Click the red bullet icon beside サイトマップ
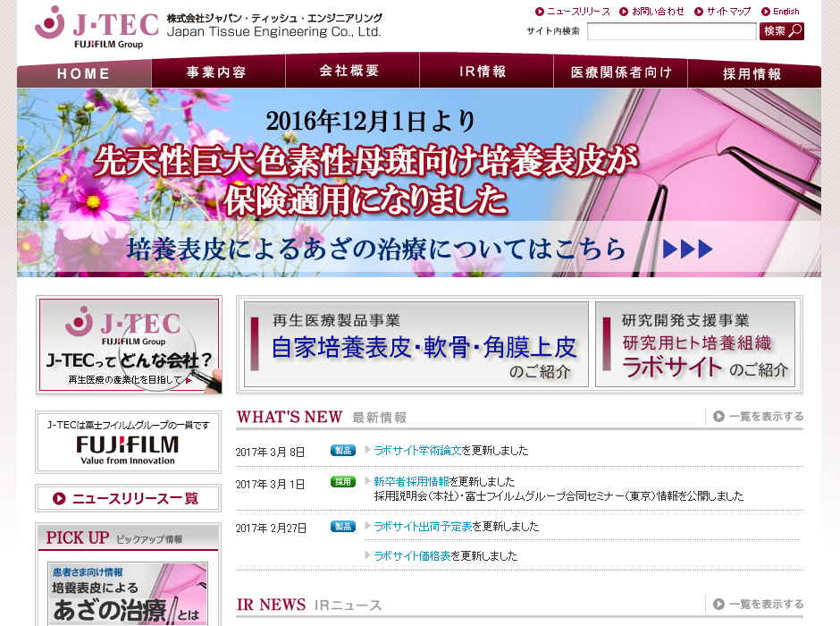The height and width of the screenshot is (626, 840). click(699, 12)
